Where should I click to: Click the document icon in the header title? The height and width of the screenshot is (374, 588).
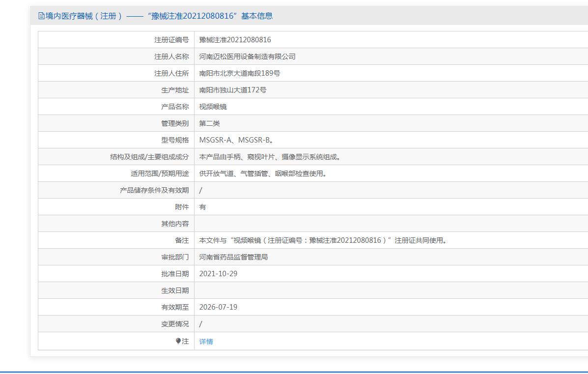pyautogui.click(x=41, y=16)
